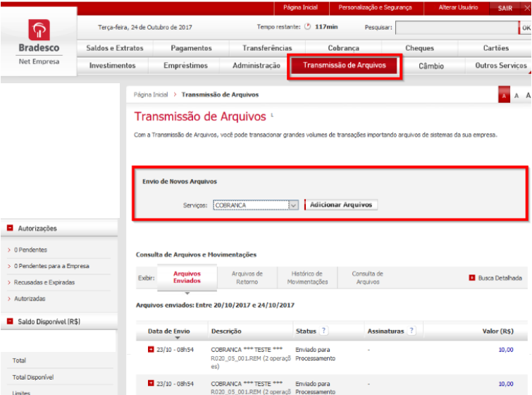Open the Cartões menu
The image size is (532, 395).
pyautogui.click(x=495, y=48)
